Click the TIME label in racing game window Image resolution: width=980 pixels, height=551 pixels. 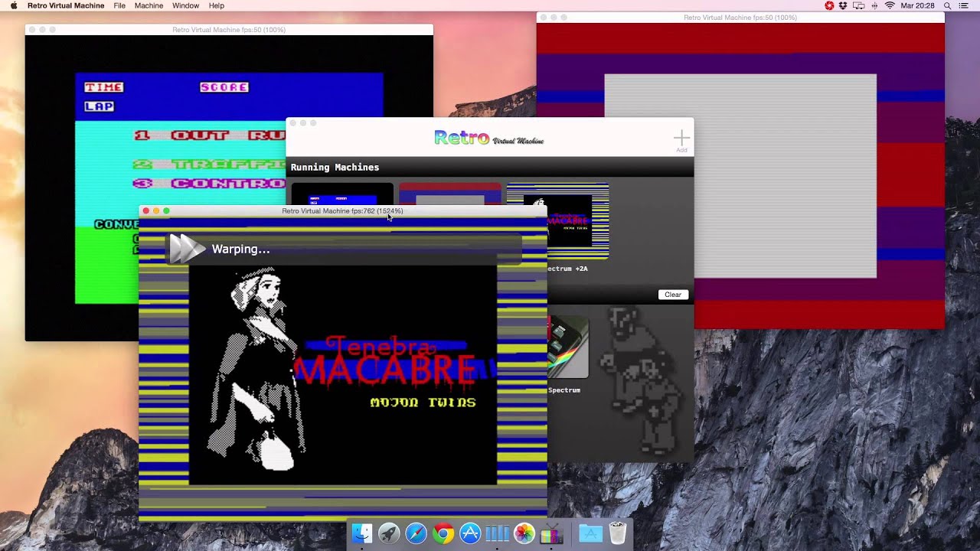point(104,87)
